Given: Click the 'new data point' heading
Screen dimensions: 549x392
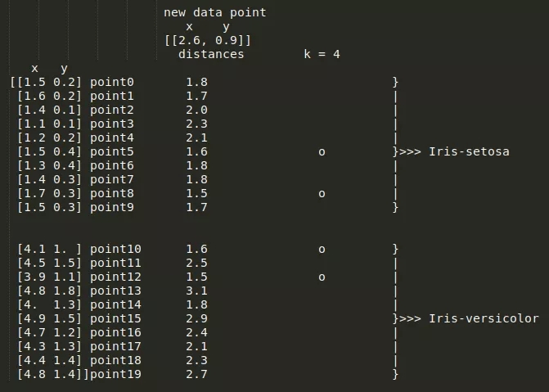Looking at the screenshot, I should click(x=214, y=12).
